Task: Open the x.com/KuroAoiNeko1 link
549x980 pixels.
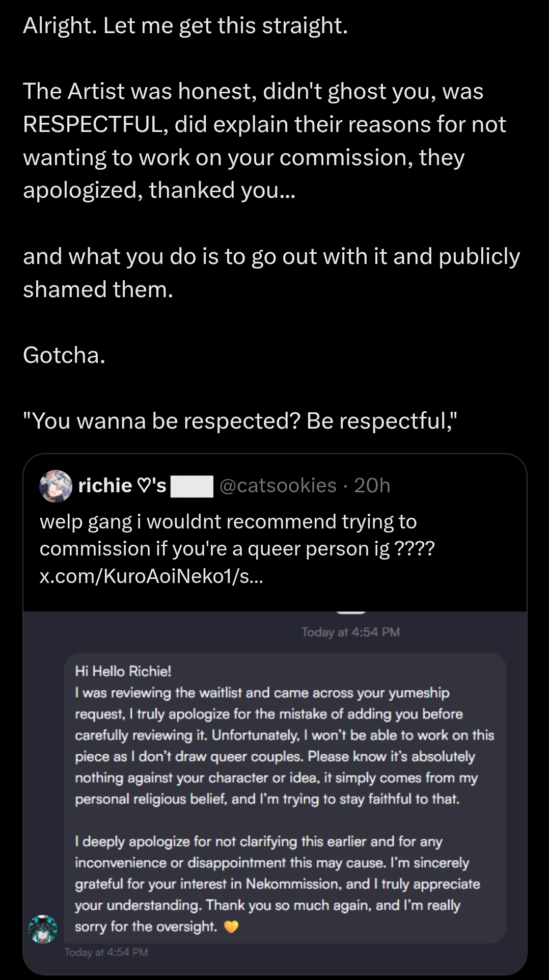Action: (151, 576)
